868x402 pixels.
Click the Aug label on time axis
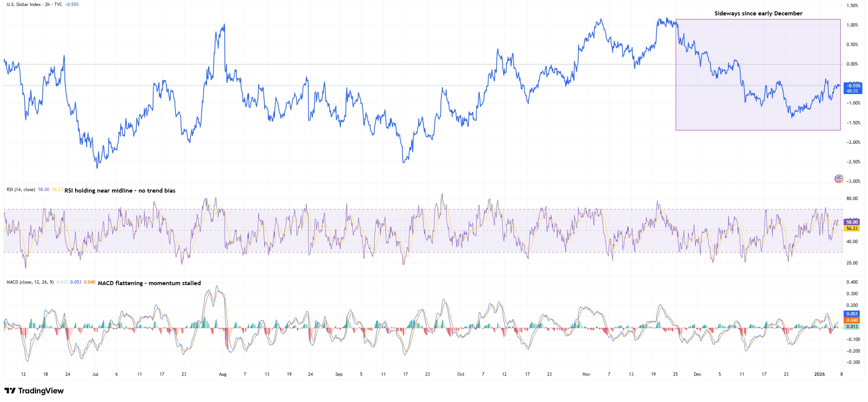pos(223,374)
